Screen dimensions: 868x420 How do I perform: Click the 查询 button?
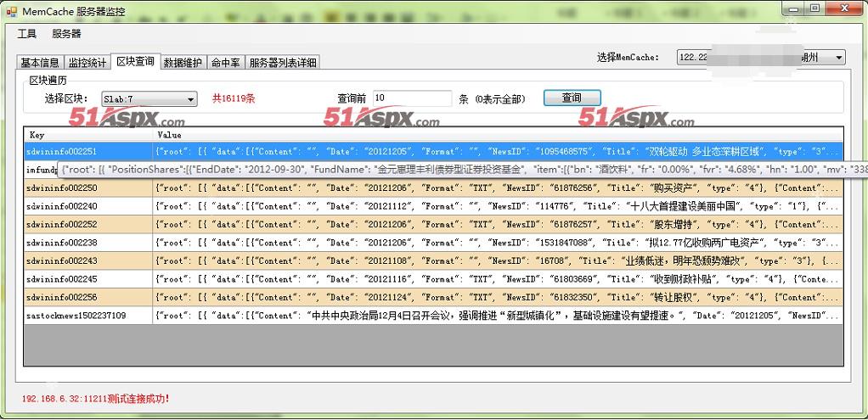click(x=572, y=98)
